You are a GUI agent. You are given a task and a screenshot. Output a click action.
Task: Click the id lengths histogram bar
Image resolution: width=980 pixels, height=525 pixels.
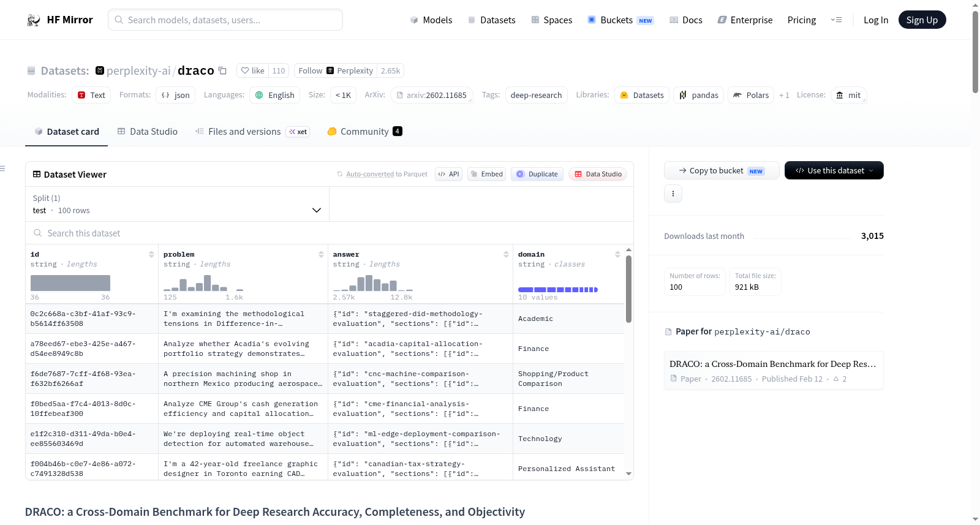pyautogui.click(x=70, y=283)
